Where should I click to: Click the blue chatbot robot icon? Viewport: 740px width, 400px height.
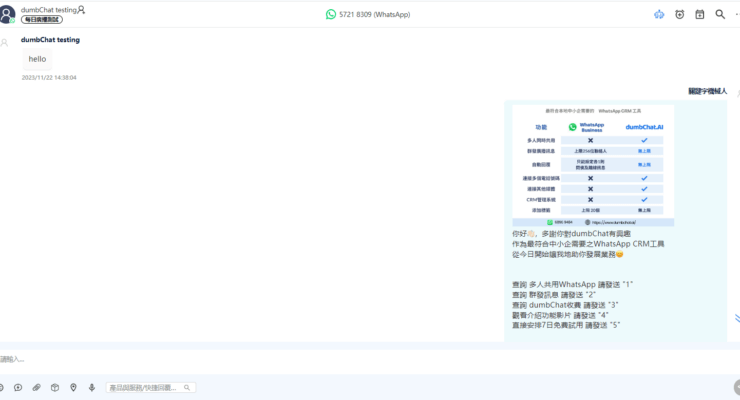[x=659, y=15]
